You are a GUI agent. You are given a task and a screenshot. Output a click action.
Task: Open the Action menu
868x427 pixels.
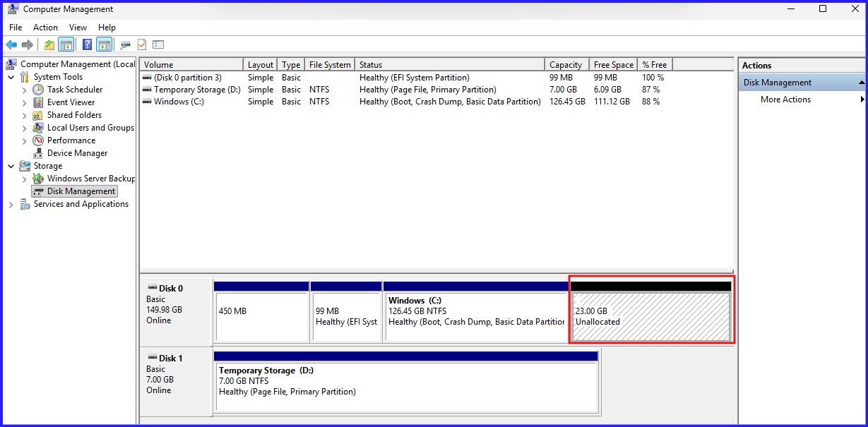pyautogui.click(x=45, y=28)
